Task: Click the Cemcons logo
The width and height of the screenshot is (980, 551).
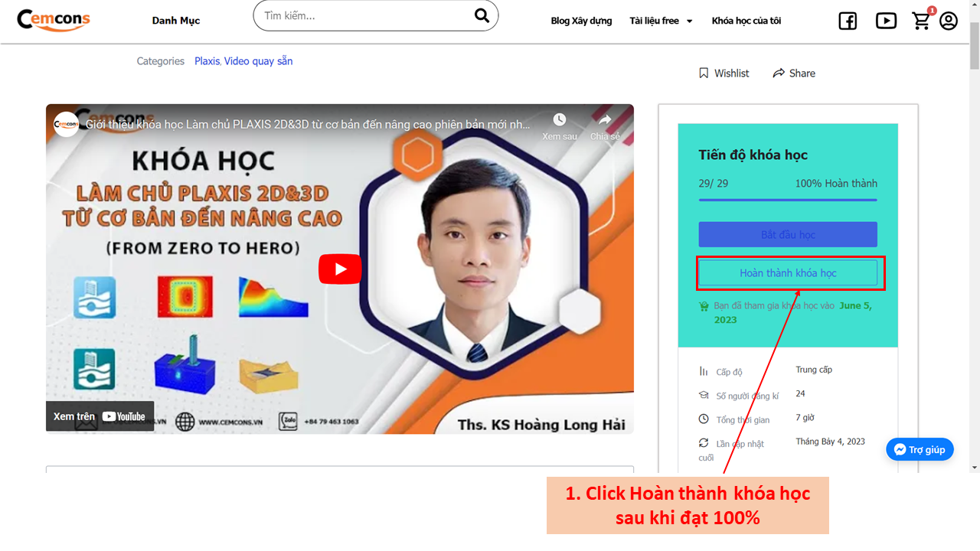Action: tap(54, 20)
